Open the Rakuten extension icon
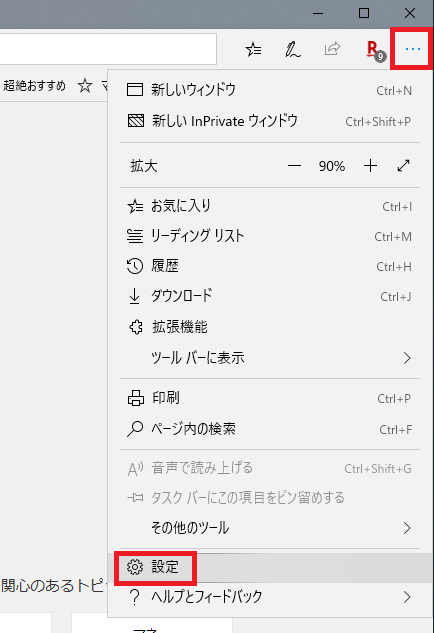The image size is (434, 633). [375, 50]
